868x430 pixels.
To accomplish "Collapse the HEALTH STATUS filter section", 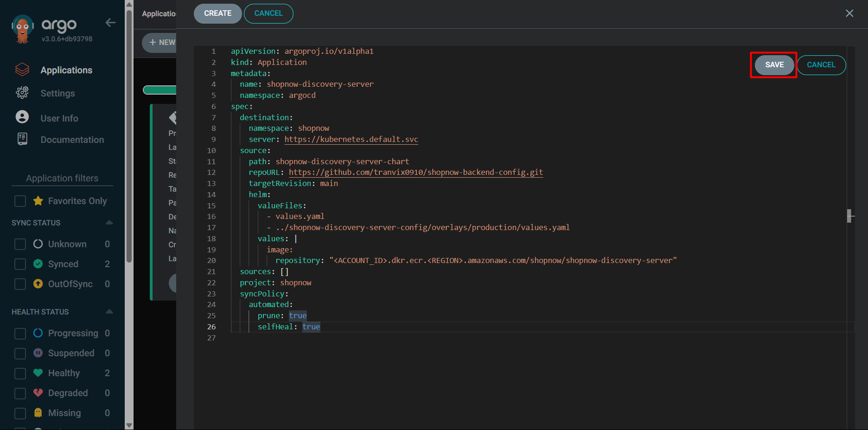I will [x=109, y=312].
